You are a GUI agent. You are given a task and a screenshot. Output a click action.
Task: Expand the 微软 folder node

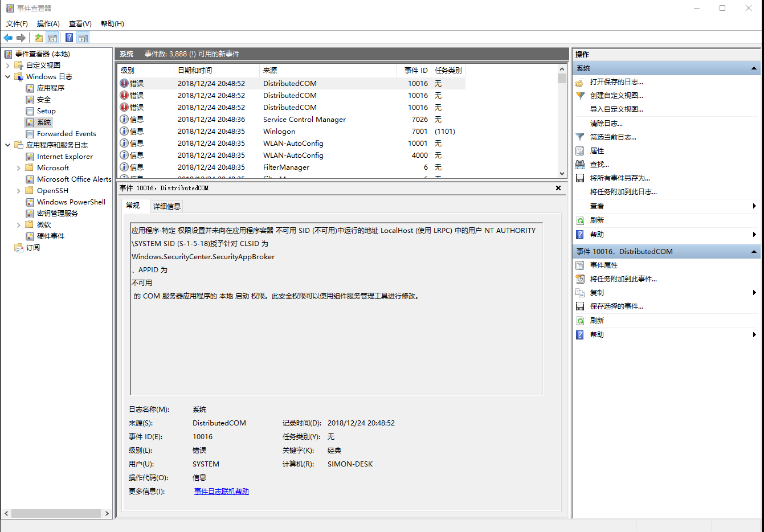[x=18, y=225]
